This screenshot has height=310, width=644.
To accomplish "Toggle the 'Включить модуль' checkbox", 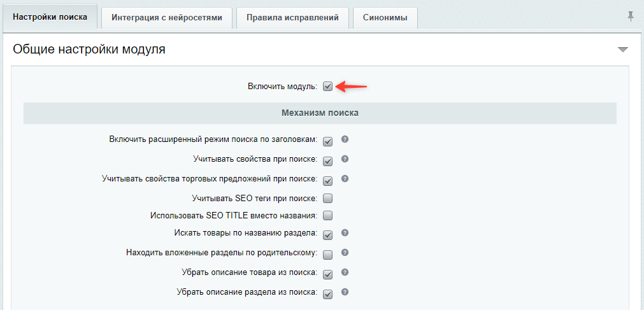I will pyautogui.click(x=328, y=87).
